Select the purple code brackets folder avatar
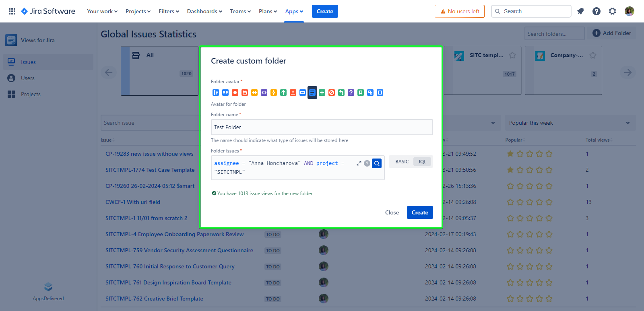Image resolution: width=644 pixels, height=311 pixels. (264, 93)
